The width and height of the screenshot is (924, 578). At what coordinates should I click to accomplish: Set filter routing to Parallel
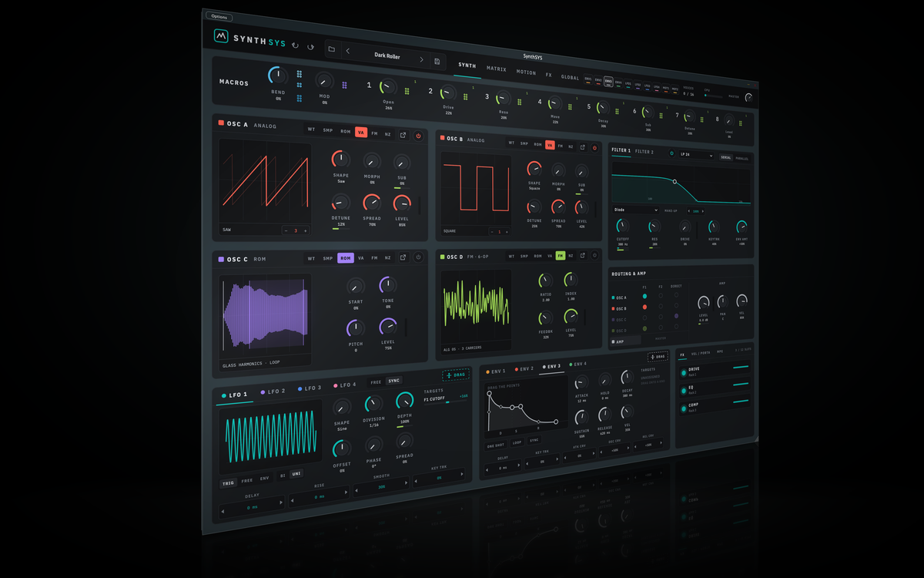pyautogui.click(x=742, y=159)
